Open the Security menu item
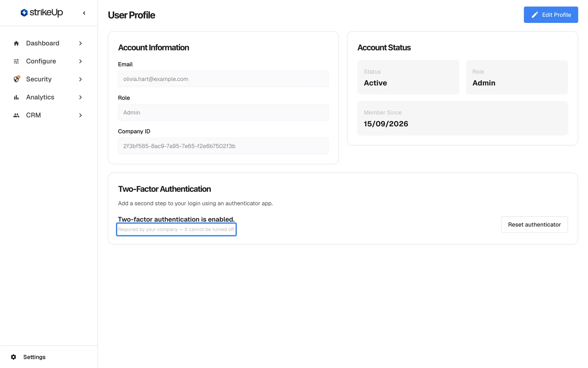This screenshot has height=368, width=588. [x=49, y=79]
